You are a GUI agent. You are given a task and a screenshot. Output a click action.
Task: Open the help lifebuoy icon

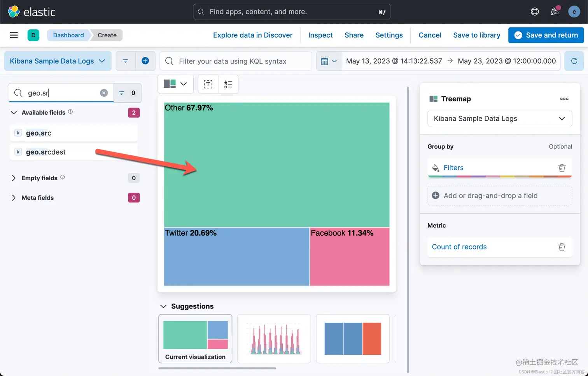(x=535, y=12)
